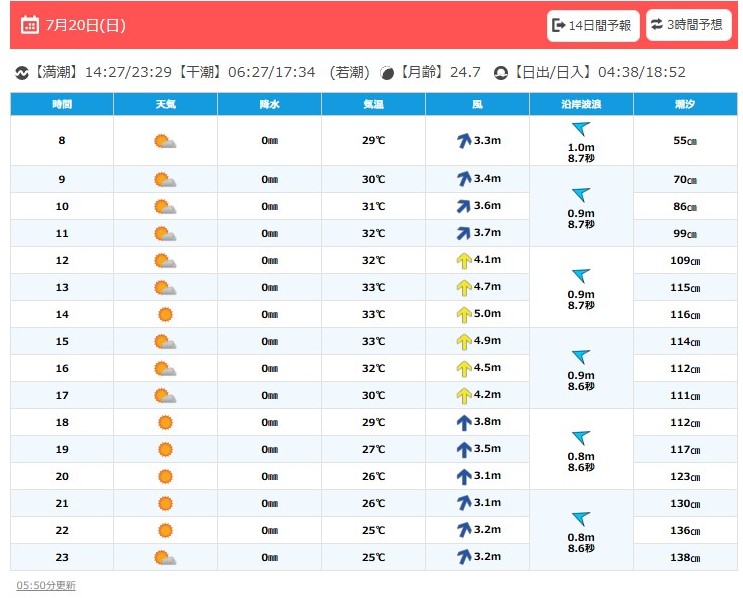Open the 05:50分更新 update link
Screen dimensions: 743x598
[46, 585]
